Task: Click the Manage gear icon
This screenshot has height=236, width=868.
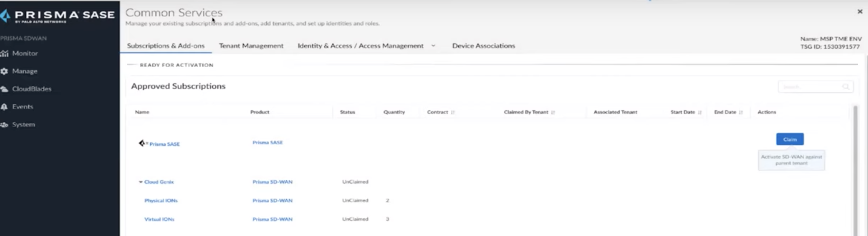Action: tap(4, 71)
